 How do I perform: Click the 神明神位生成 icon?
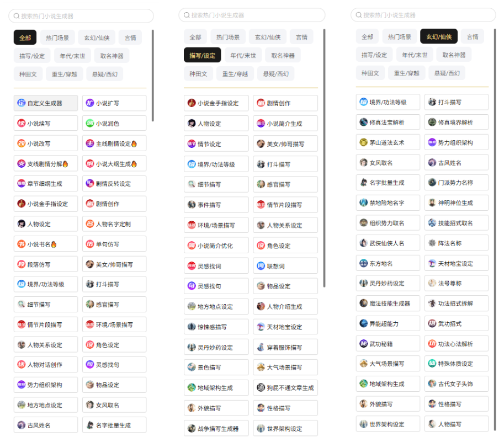tap(432, 203)
